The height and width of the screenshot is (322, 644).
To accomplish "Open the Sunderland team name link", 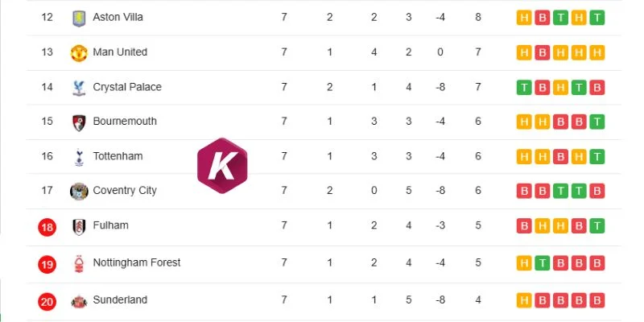I will point(120,299).
